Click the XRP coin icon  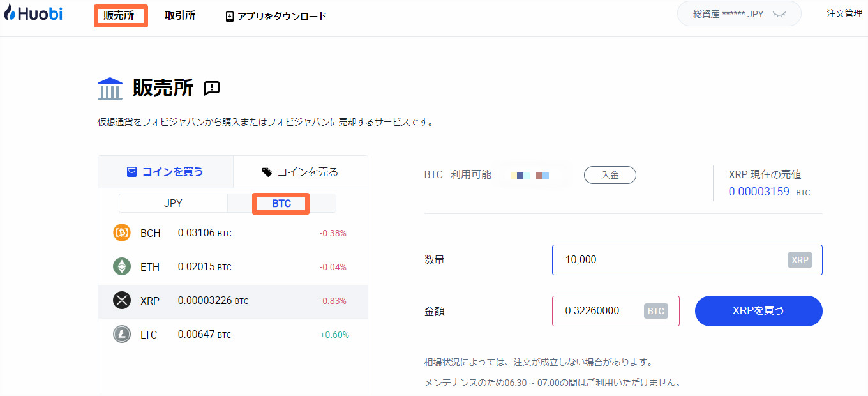tap(122, 301)
